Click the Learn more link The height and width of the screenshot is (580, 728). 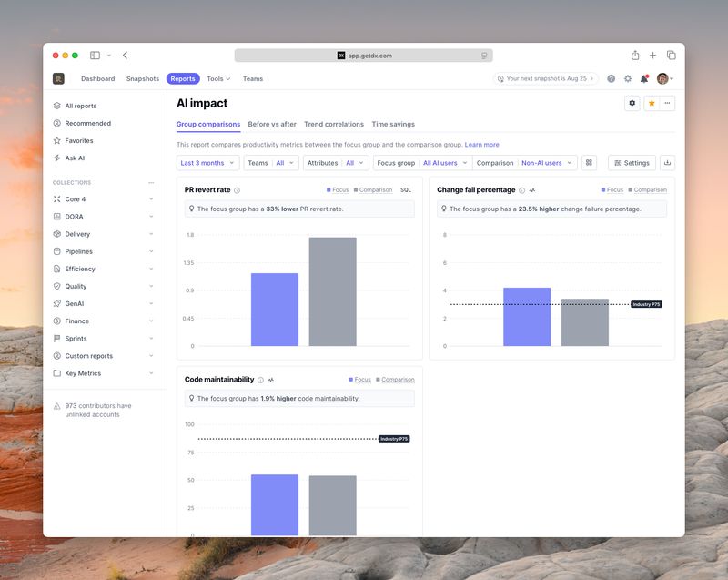[481, 145]
